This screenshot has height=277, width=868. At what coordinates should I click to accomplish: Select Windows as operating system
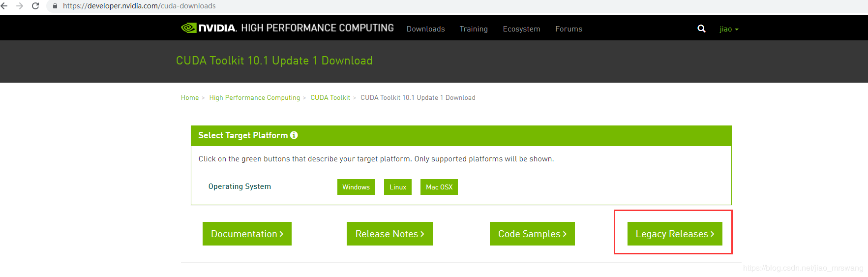356,187
